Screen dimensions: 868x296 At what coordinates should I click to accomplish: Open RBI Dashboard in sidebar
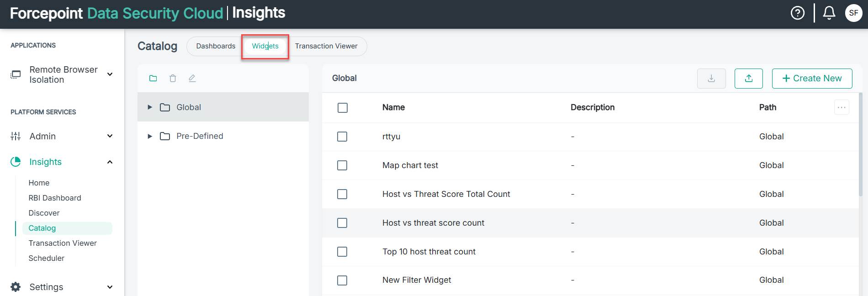point(55,198)
